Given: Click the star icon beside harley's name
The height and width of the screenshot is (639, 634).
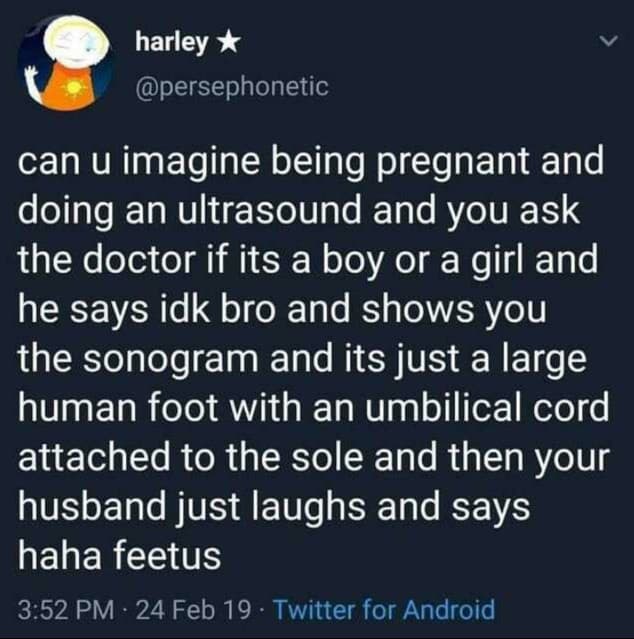Looking at the screenshot, I should pyautogui.click(x=230, y=41).
